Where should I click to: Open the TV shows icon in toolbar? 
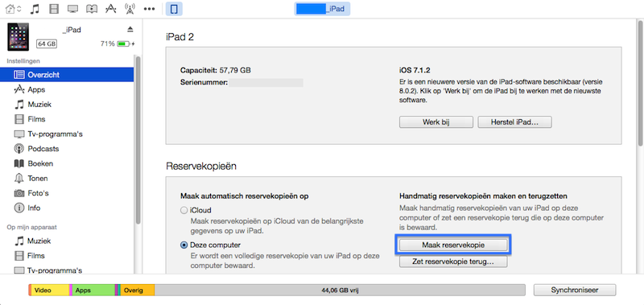coord(72,9)
